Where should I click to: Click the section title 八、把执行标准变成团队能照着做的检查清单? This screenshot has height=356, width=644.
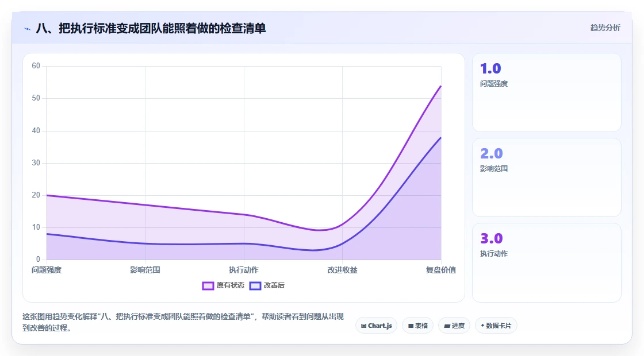click(x=151, y=28)
